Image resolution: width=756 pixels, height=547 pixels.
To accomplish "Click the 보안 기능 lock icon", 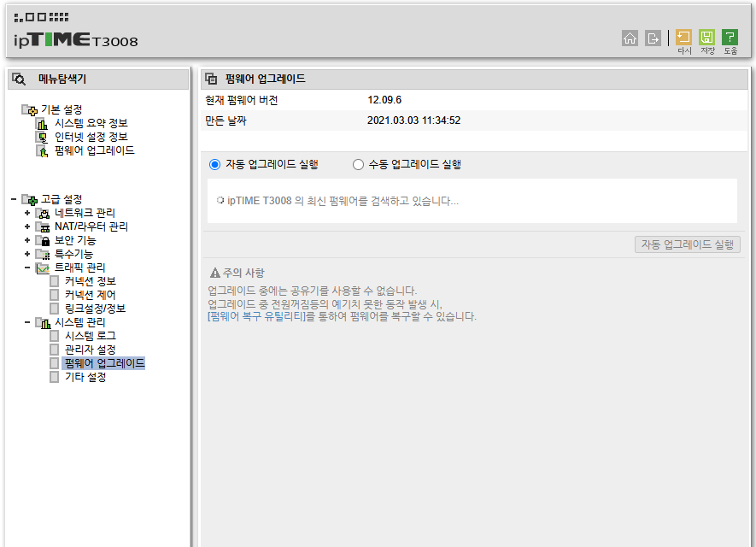I will tap(43, 240).
